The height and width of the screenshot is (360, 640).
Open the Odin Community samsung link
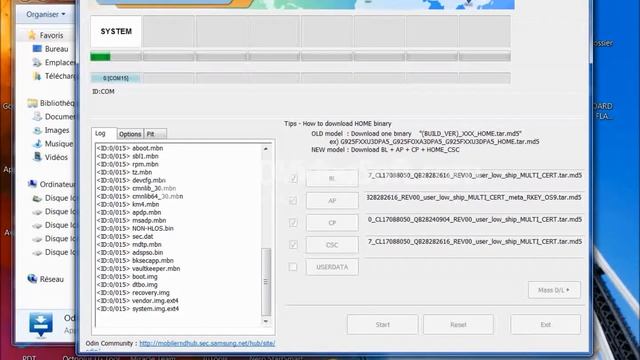(x=207, y=343)
